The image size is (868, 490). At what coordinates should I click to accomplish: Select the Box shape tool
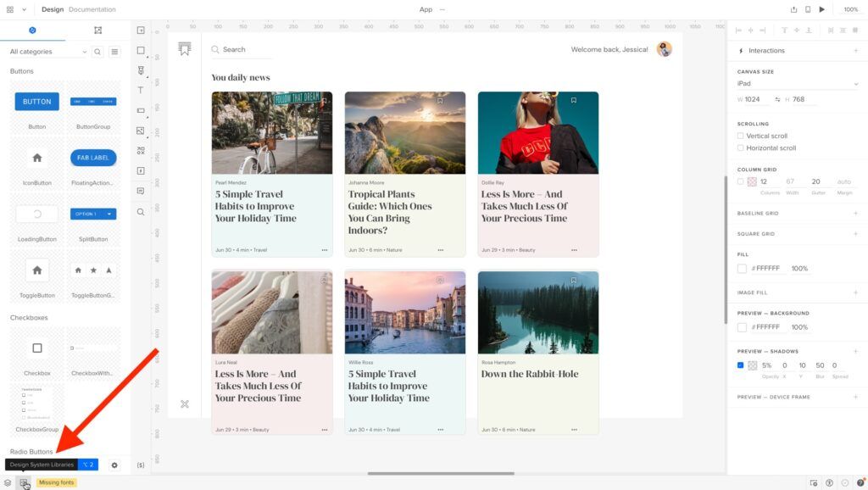coord(141,50)
